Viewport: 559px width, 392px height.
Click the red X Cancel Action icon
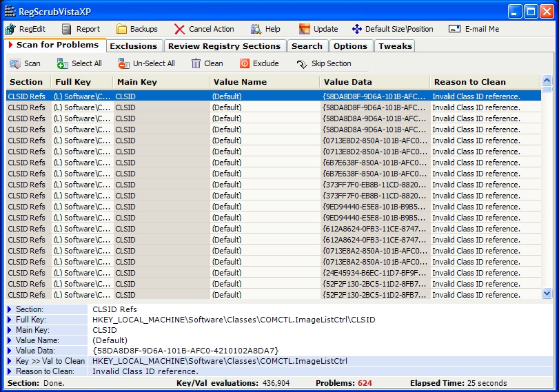pos(180,29)
